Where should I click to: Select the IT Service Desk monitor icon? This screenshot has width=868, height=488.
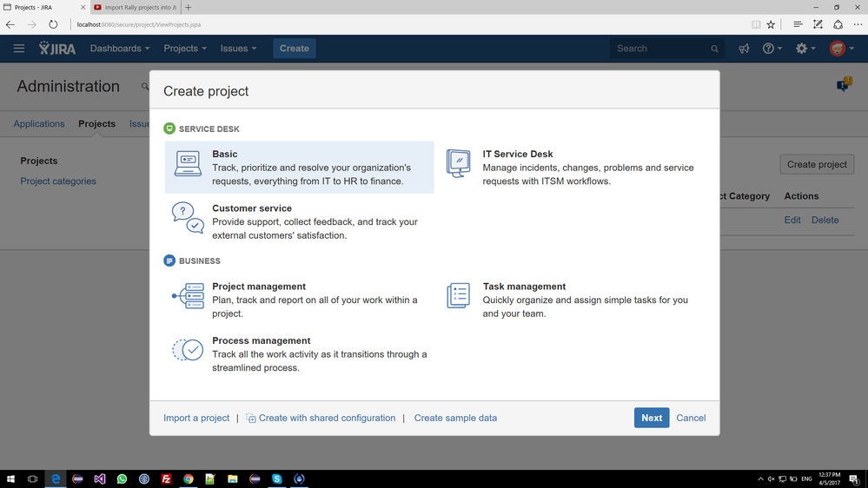click(459, 164)
